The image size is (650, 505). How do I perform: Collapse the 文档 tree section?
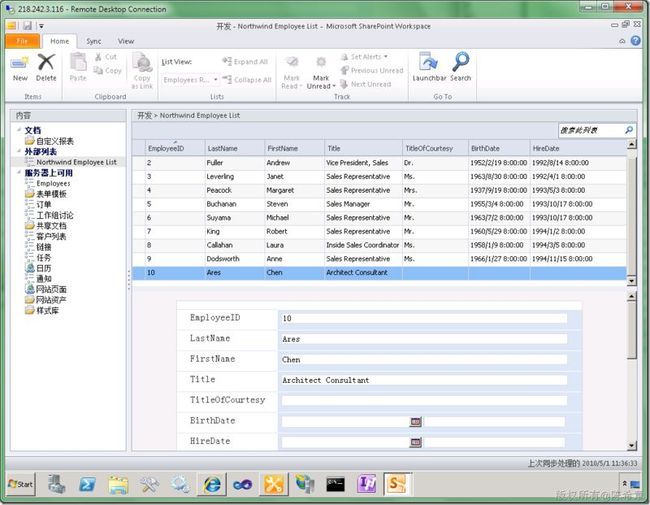(x=19, y=130)
